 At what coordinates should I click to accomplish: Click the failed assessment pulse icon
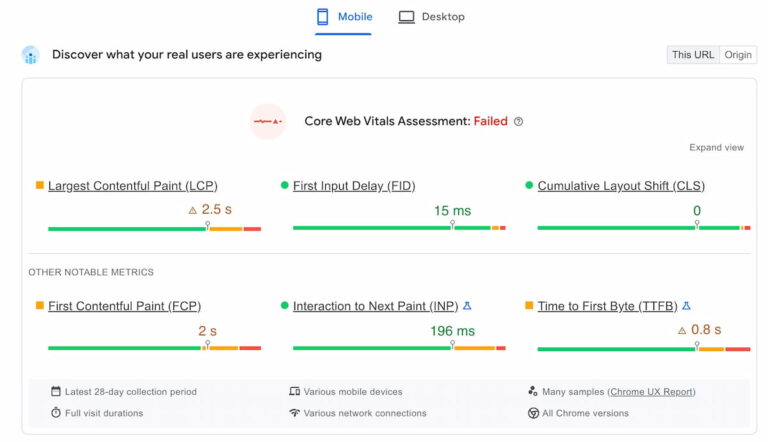tap(268, 122)
